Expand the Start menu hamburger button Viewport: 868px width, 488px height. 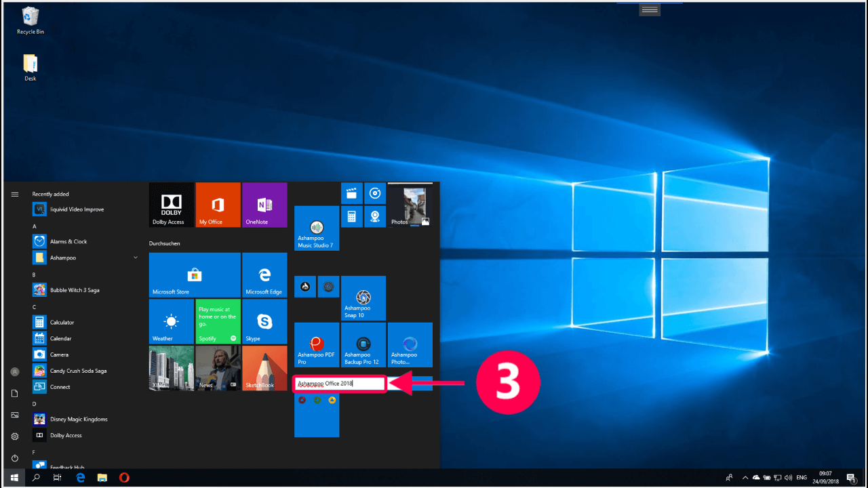click(x=15, y=195)
